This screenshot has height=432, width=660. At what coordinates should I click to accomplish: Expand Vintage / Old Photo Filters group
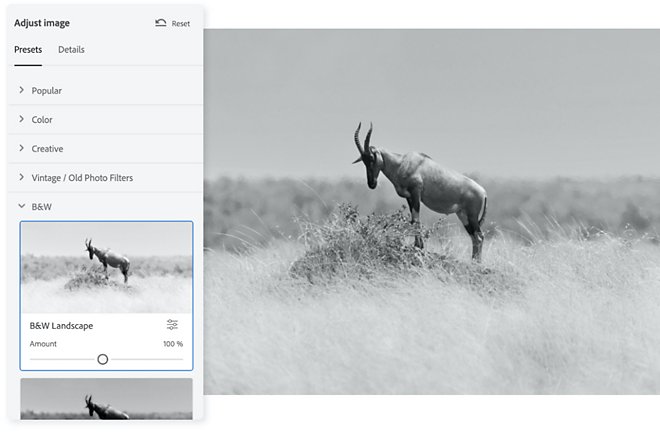(105, 178)
